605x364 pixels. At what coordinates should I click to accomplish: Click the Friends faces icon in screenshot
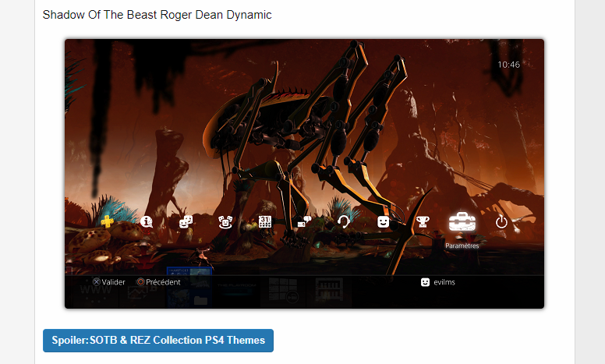[x=186, y=221]
